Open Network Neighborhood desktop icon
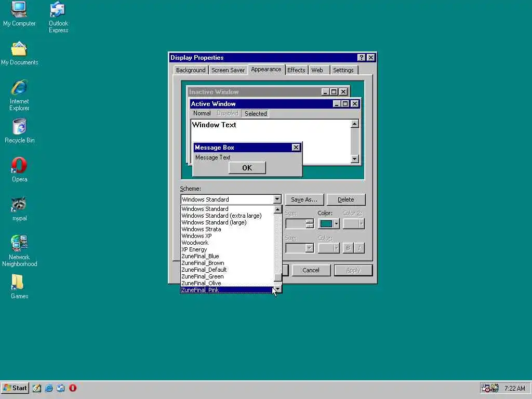532x399 pixels. point(19,251)
